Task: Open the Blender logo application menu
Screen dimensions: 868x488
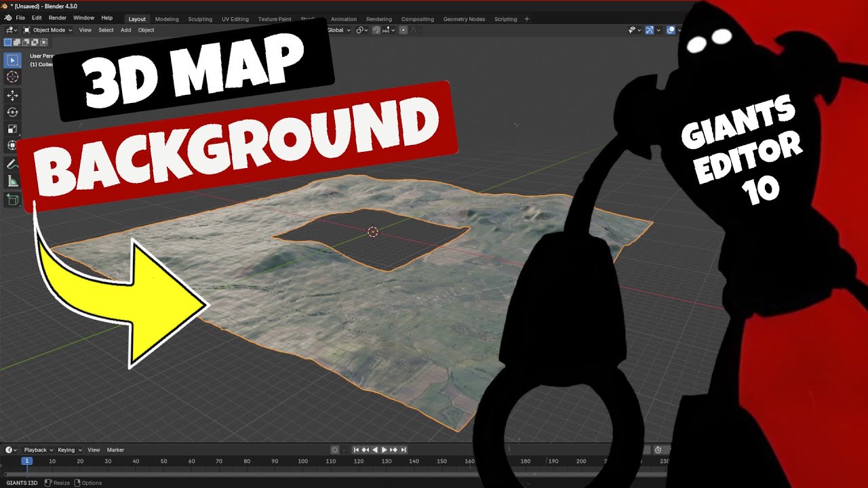Action: pyautogui.click(x=7, y=18)
